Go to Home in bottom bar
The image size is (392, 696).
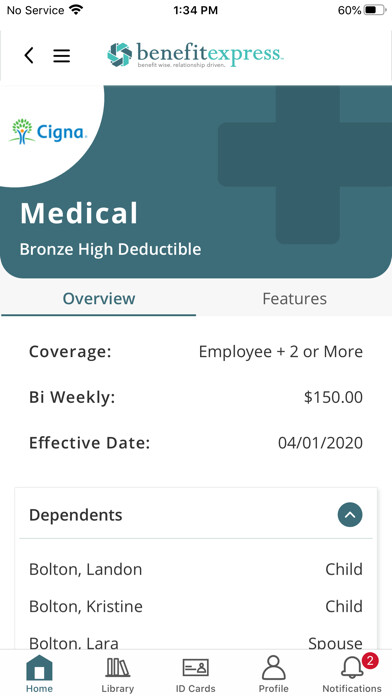[39, 673]
